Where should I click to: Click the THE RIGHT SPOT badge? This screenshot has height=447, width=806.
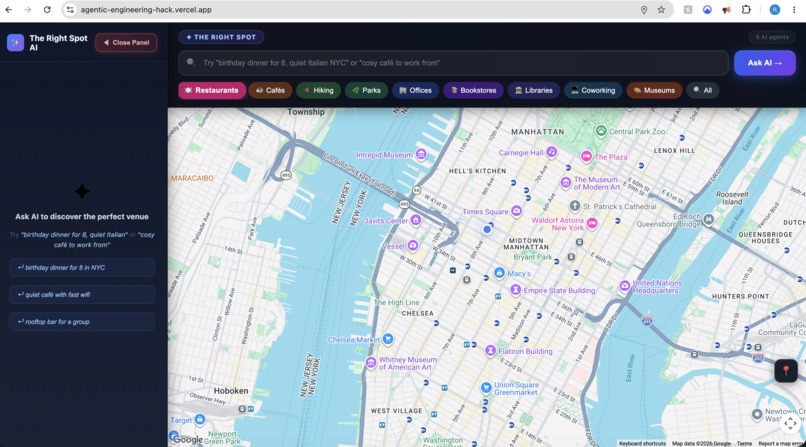click(x=221, y=37)
